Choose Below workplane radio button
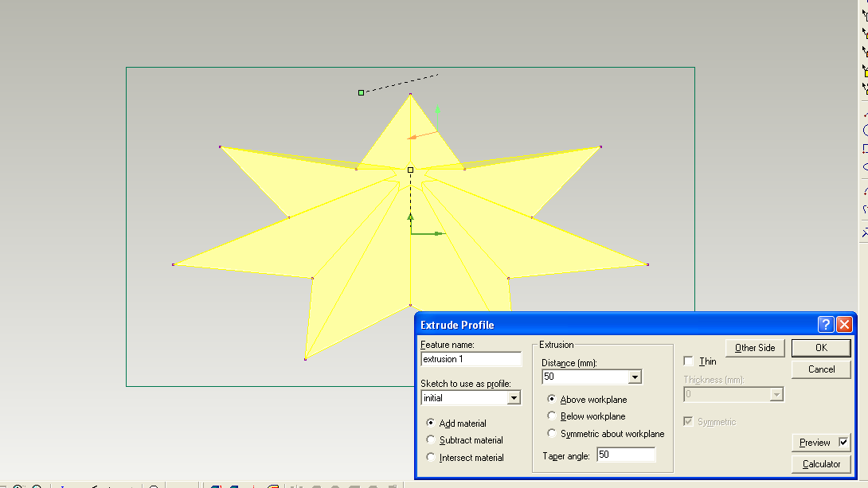868x488 pixels. click(x=551, y=416)
